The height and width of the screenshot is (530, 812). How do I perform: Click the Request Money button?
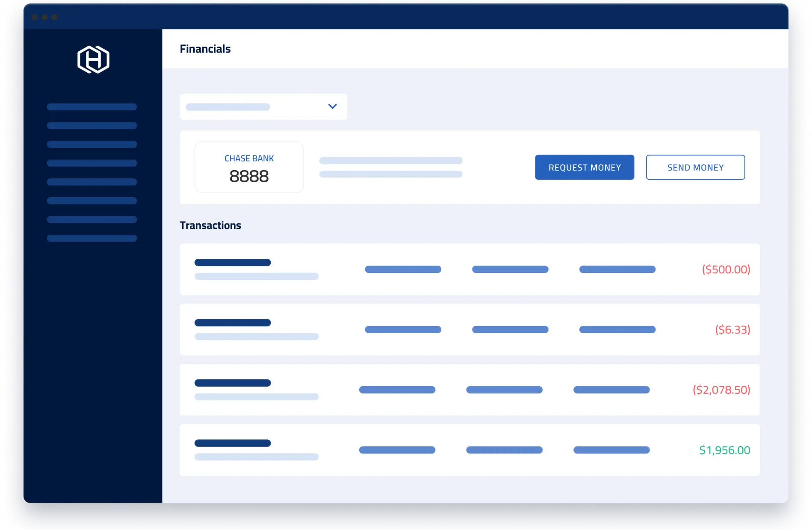coord(584,167)
